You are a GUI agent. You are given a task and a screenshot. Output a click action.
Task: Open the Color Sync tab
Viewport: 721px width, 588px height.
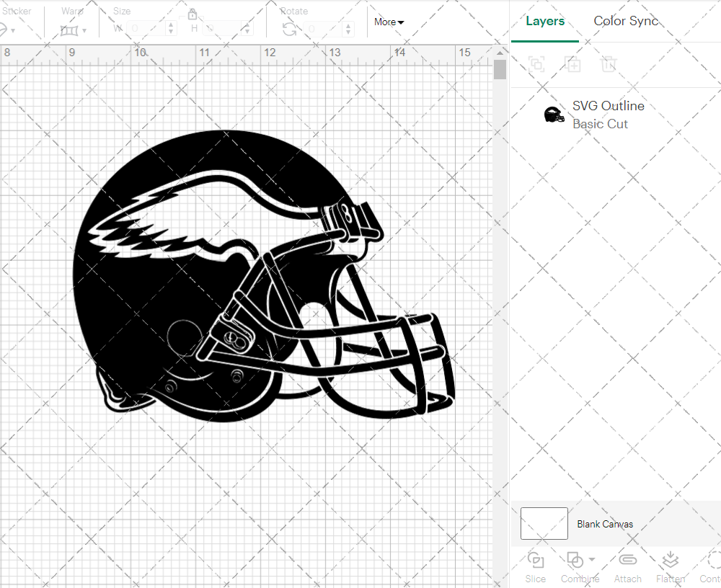pos(626,21)
